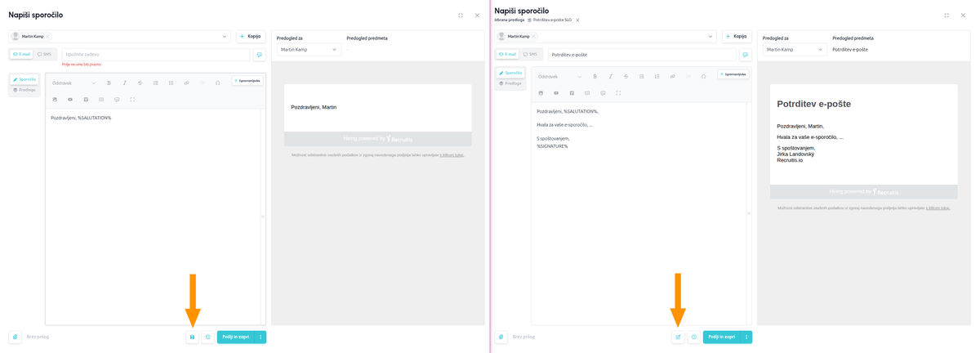The image size is (980, 353).
Task: Focus the empty subject input field
Action: (x=156, y=55)
